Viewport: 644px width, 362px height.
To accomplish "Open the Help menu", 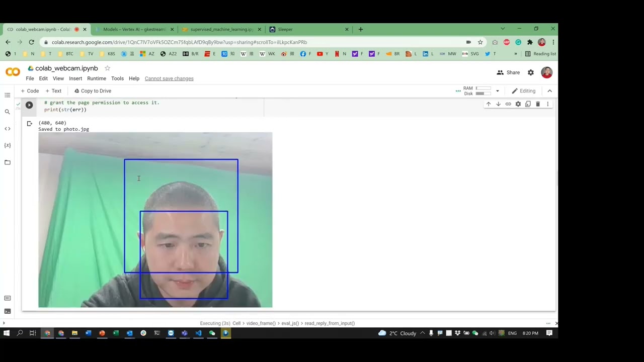I will tap(134, 78).
